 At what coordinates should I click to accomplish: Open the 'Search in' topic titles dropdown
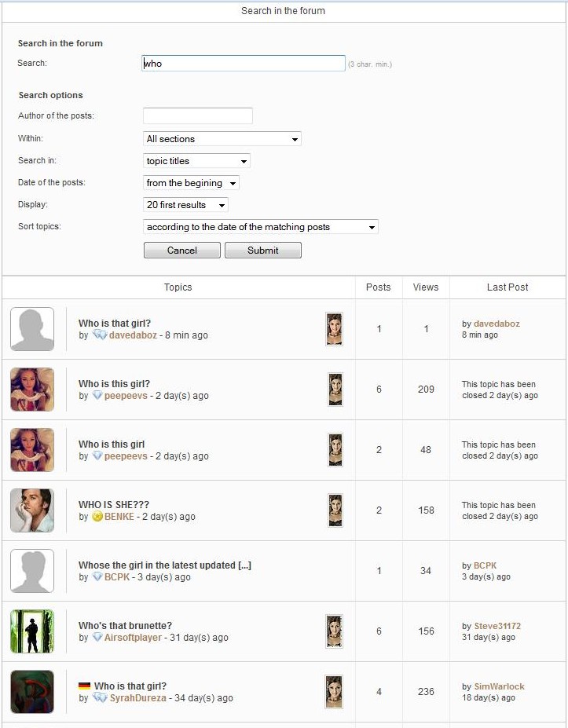pyautogui.click(x=196, y=161)
